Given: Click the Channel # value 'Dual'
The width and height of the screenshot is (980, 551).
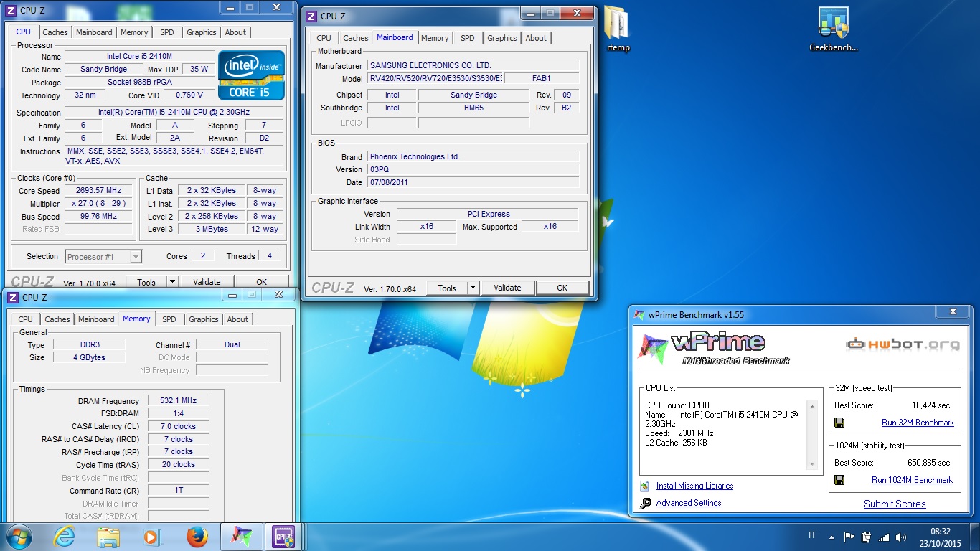Looking at the screenshot, I should point(232,345).
